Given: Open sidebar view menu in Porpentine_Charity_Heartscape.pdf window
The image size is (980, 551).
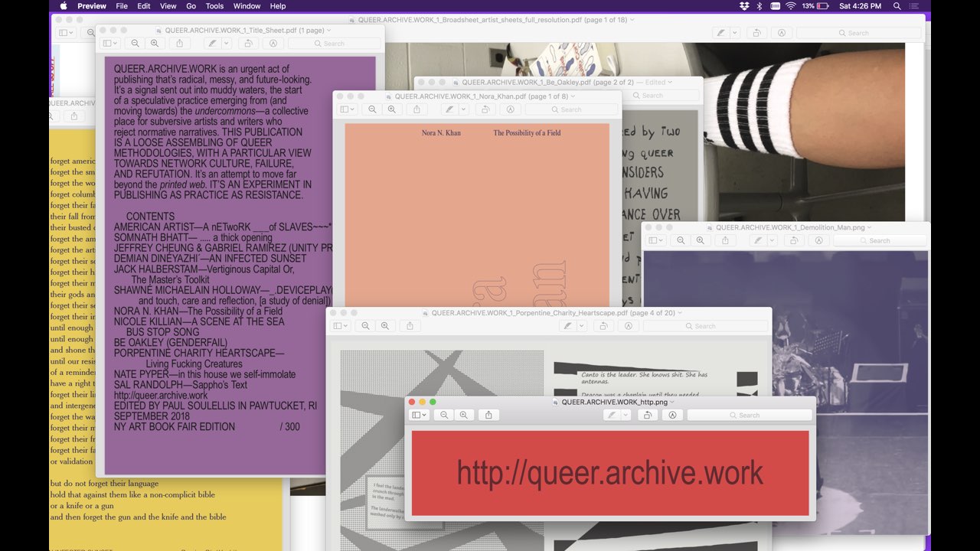Looking at the screenshot, I should pyautogui.click(x=341, y=326).
